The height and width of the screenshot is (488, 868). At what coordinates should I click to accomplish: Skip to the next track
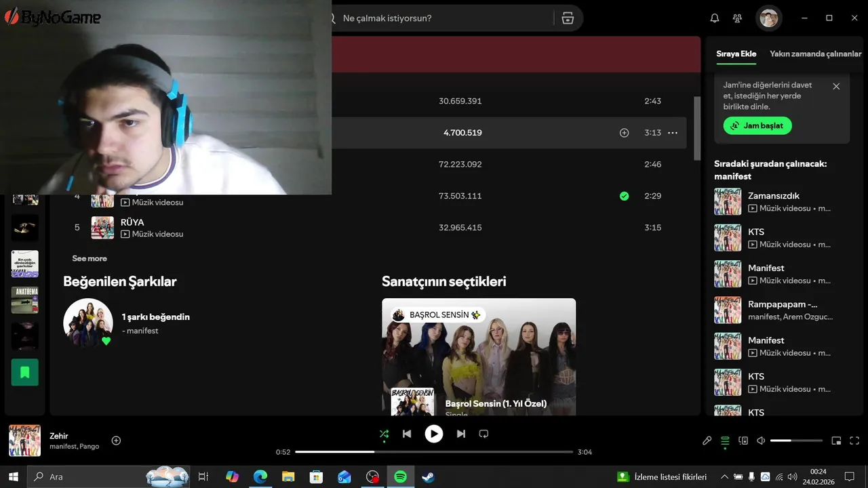[x=461, y=434]
